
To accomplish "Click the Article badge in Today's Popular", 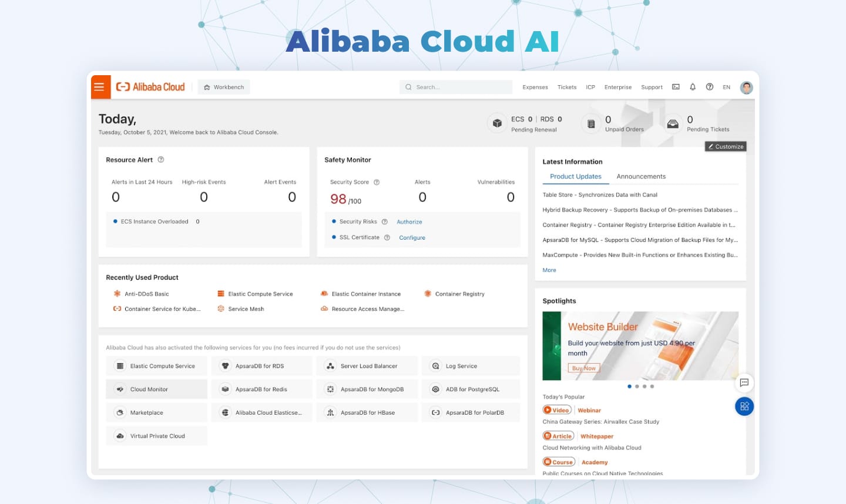I will click(x=558, y=436).
